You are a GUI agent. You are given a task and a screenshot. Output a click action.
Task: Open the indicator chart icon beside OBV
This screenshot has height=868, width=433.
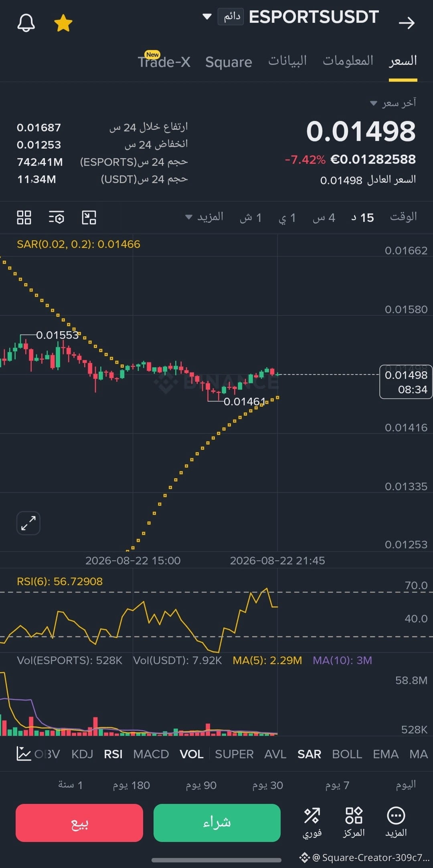[24, 754]
